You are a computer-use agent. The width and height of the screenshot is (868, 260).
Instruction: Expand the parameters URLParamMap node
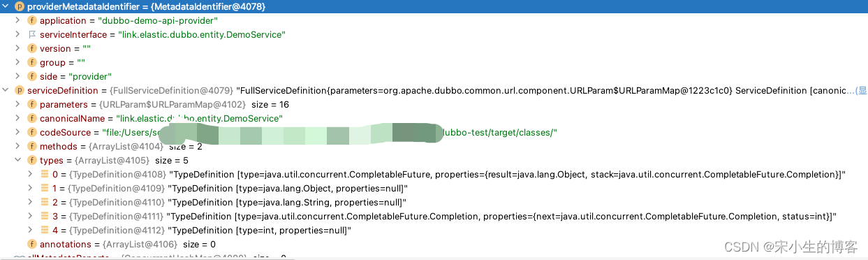click(x=17, y=104)
